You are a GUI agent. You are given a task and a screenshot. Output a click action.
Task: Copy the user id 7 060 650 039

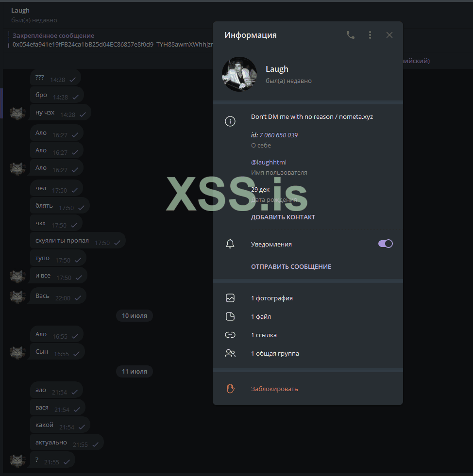[278, 135]
